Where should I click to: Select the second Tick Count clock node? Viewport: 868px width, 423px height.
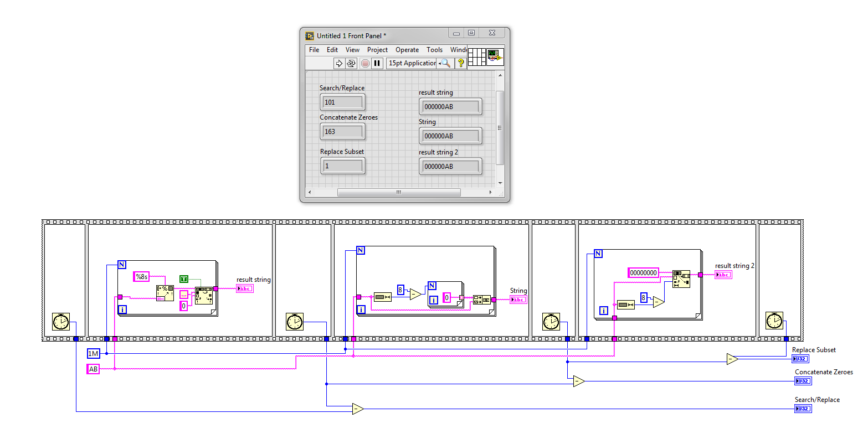click(295, 322)
